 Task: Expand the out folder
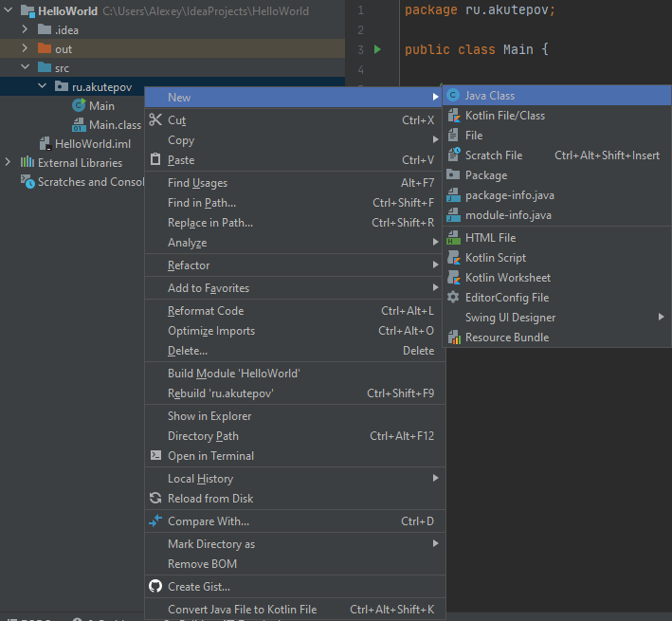pos(25,47)
